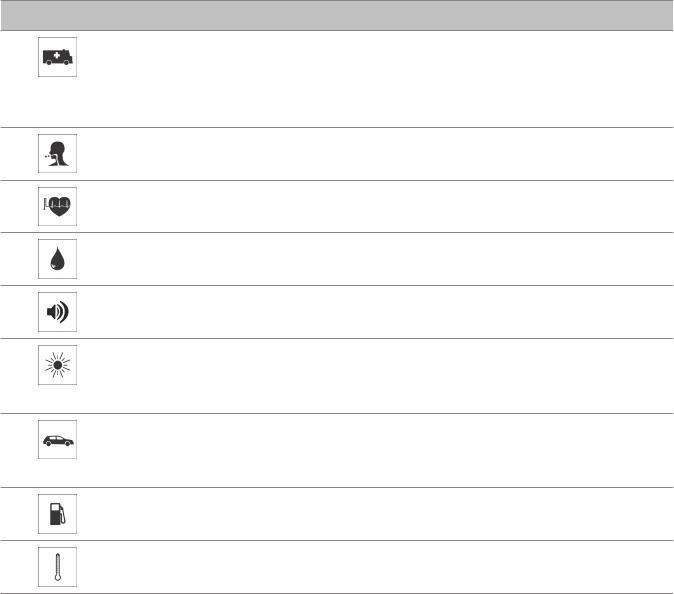Click the gray table header bar
The image size is (674, 594).
337,15
